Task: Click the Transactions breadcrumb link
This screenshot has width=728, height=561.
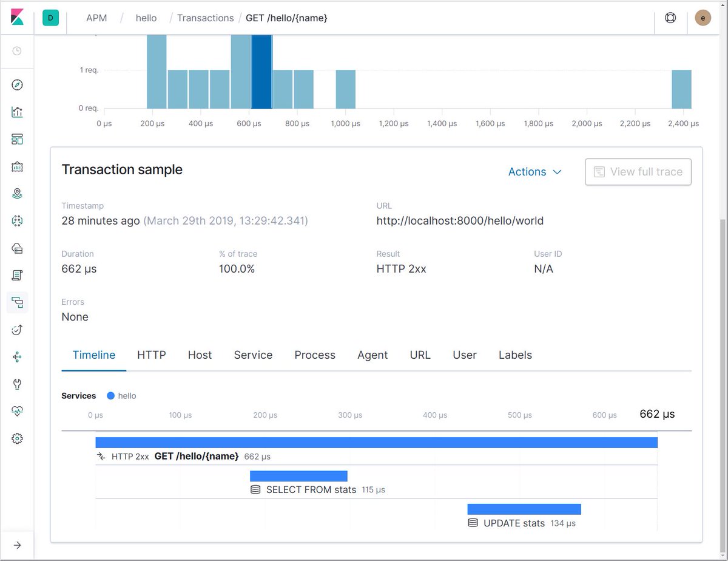Action: tap(205, 18)
